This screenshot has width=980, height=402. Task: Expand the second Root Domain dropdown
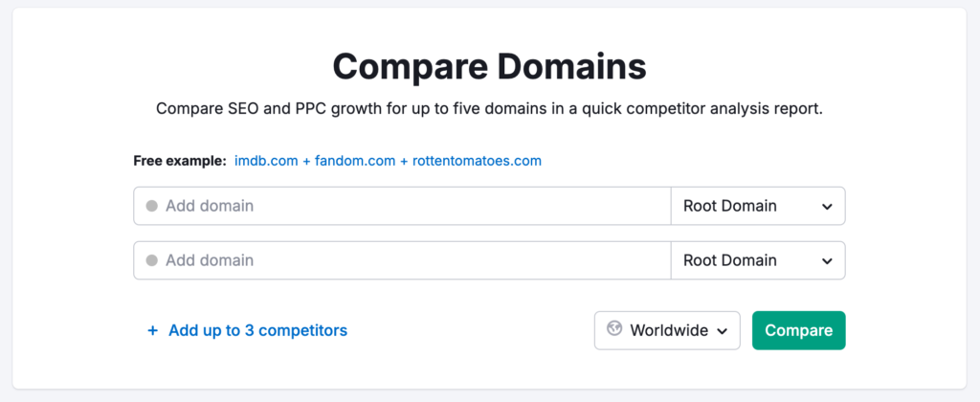click(757, 260)
